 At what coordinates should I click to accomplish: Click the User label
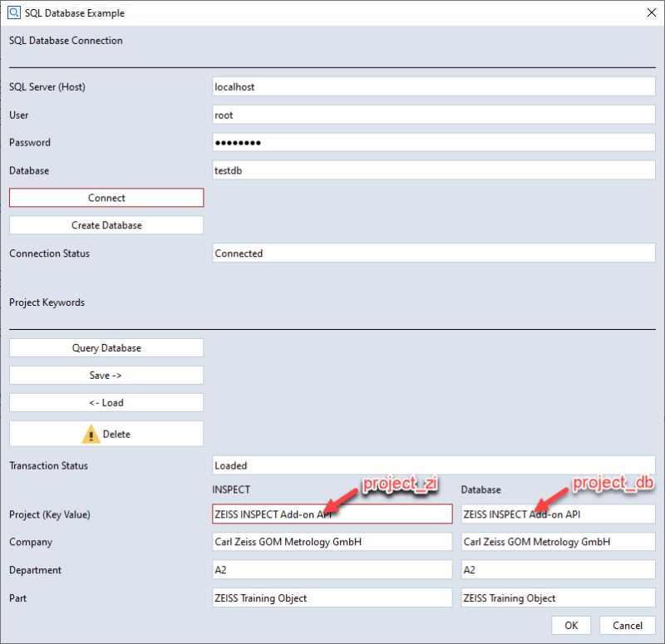(18, 115)
